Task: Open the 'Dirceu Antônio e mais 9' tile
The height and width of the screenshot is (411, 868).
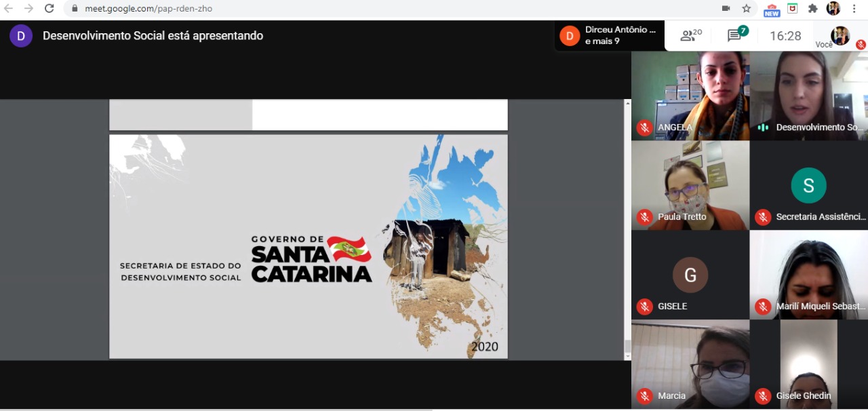Action: coord(609,35)
